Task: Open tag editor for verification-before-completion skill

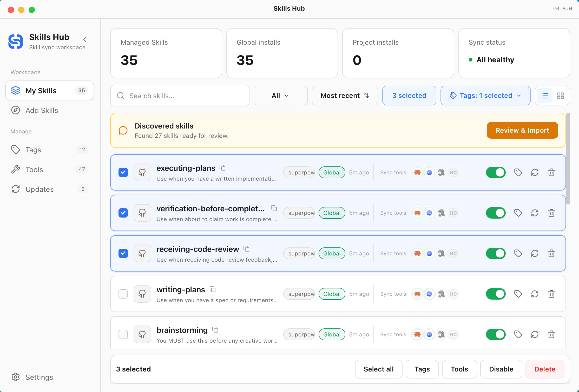Action: (x=518, y=213)
